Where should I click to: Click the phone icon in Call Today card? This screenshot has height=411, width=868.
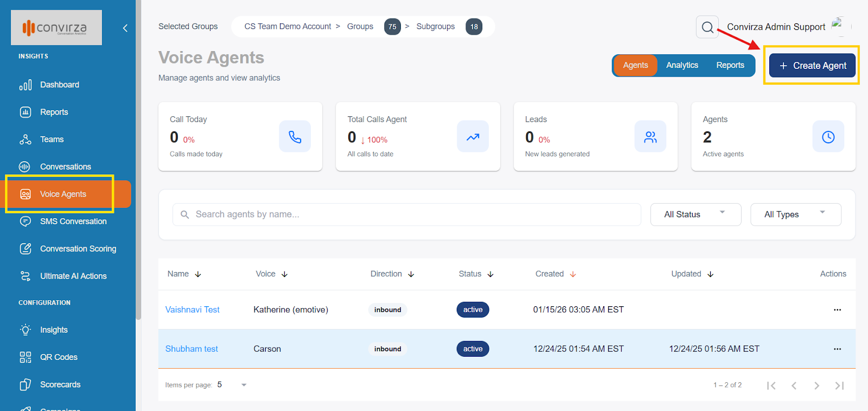click(x=295, y=137)
